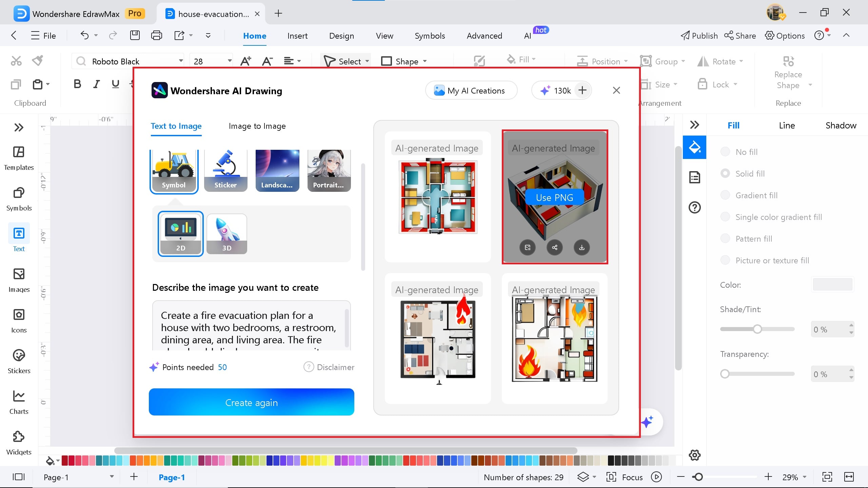Open the Images sidebar panel
868x488 pixels.
pos(19,280)
